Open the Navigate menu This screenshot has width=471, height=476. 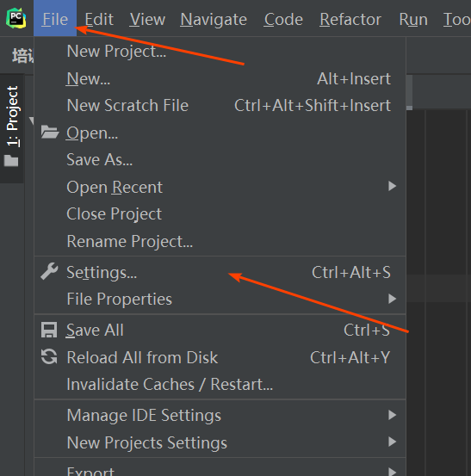(x=214, y=20)
